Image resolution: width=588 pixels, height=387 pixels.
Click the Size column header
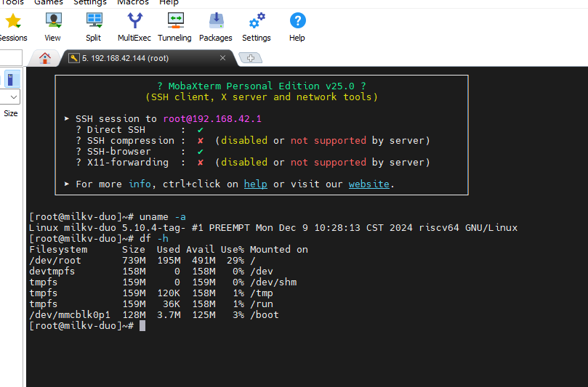[x=10, y=113]
